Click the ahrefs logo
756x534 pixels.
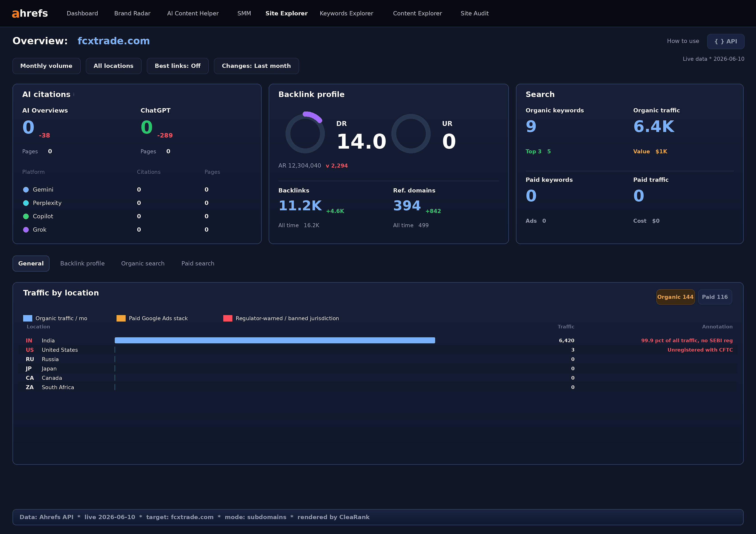point(30,13)
